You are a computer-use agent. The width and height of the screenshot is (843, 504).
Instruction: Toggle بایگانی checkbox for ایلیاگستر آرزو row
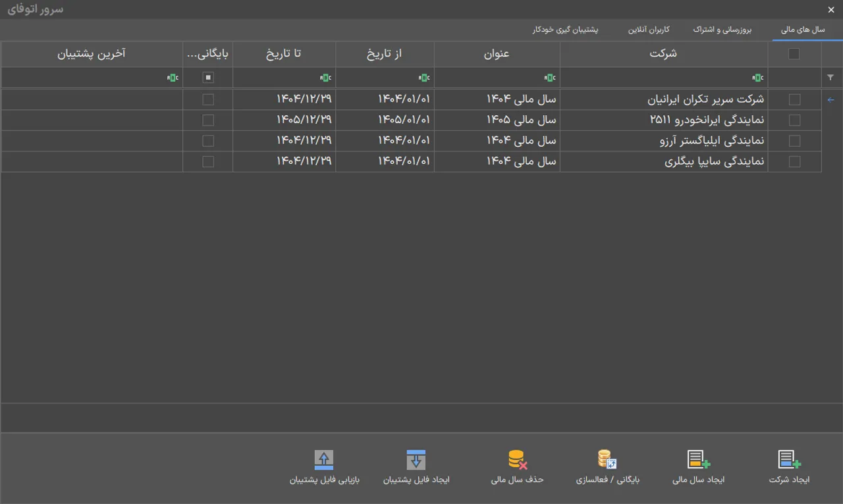click(208, 141)
